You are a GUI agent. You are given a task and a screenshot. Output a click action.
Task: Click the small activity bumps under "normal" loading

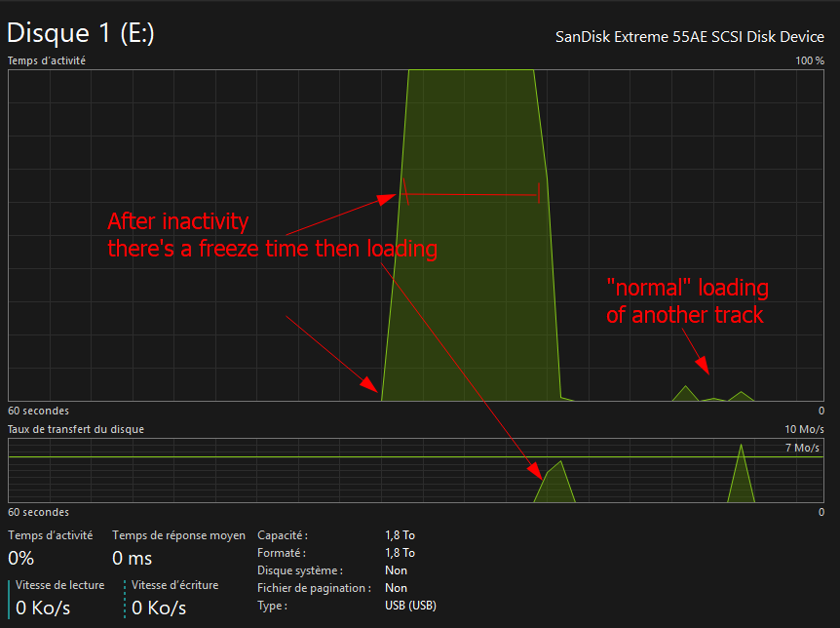click(712, 395)
